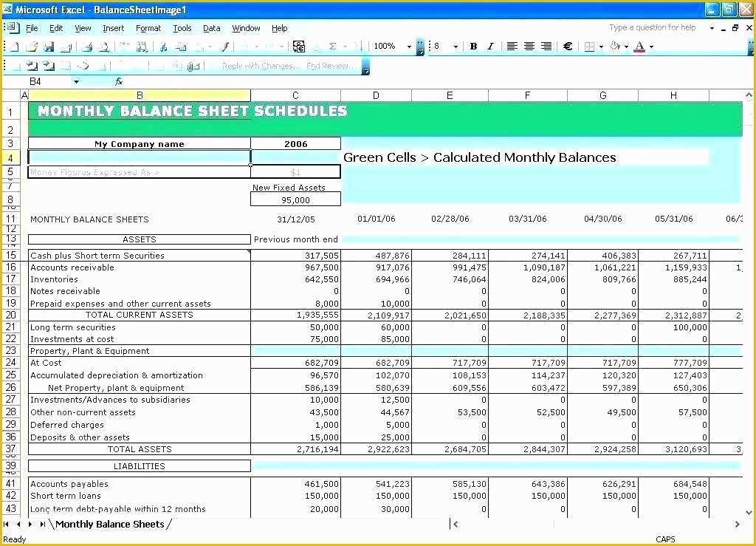Align text left
The image size is (756, 546).
512,47
